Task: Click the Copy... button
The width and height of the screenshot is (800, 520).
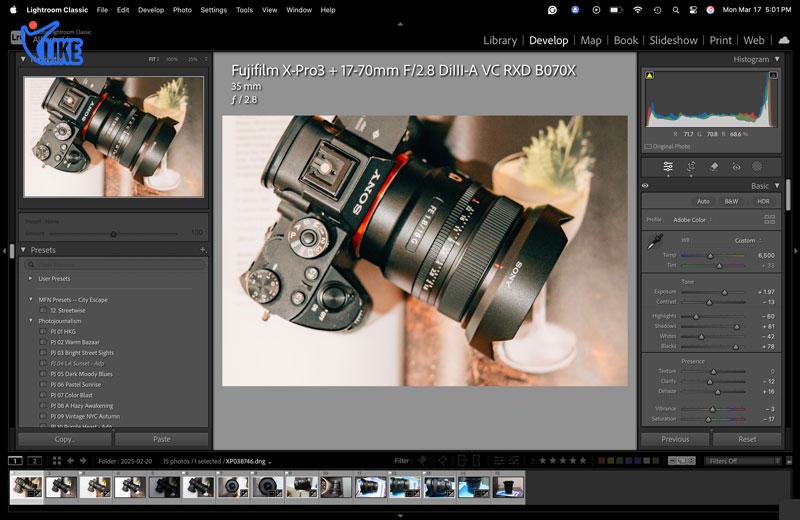Action: pos(65,439)
